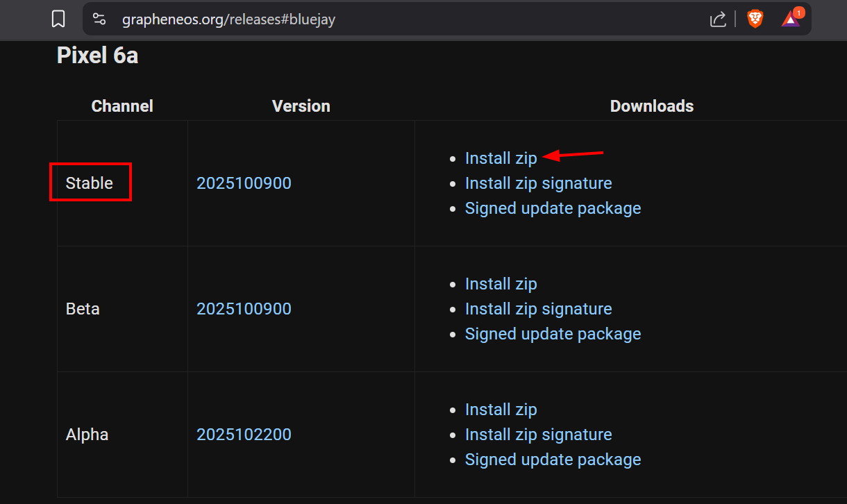847x504 pixels.
Task: Click the Version column header
Action: tap(301, 106)
